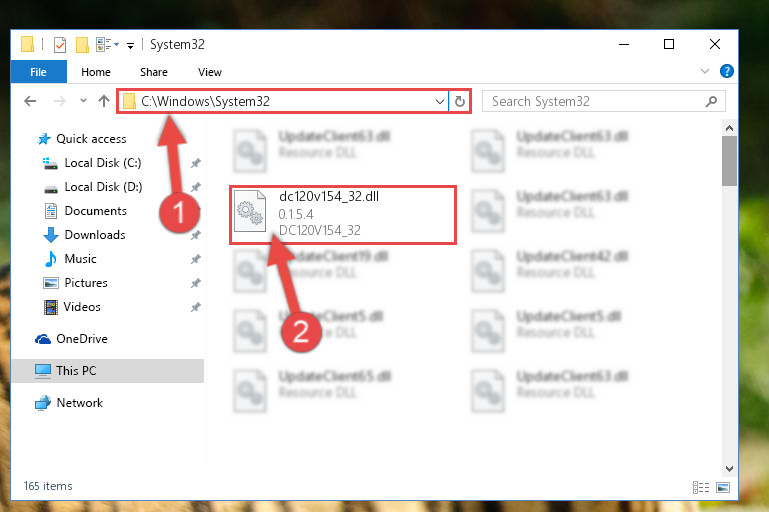This screenshot has height=512, width=769.
Task: Click the Properties quick access toolbar icon
Action: 60,45
